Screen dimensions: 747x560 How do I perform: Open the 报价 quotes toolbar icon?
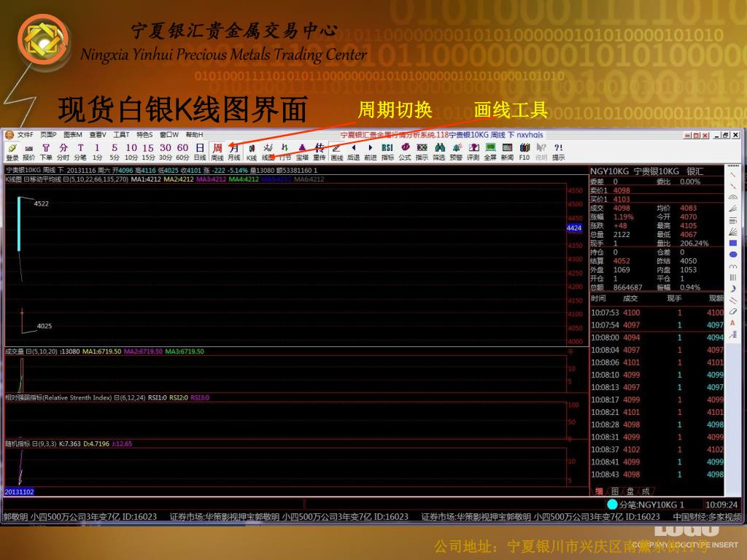tap(29, 152)
